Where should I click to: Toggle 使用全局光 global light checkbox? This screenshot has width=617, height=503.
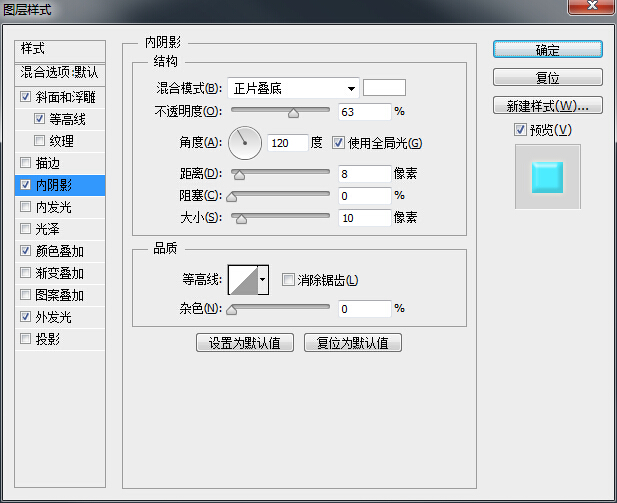point(338,143)
